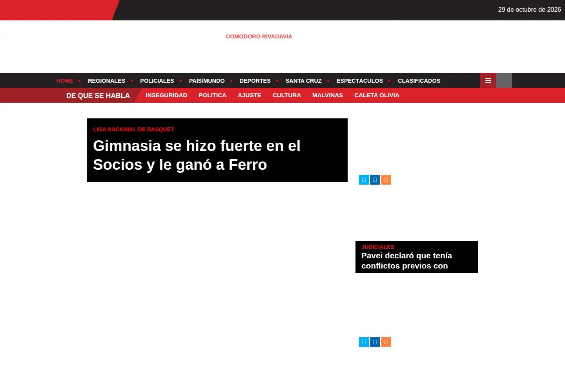Viewport: 565px width, 392px height.
Task: Click the dark blue share icon above the Pavei headline
Action: [375, 180]
